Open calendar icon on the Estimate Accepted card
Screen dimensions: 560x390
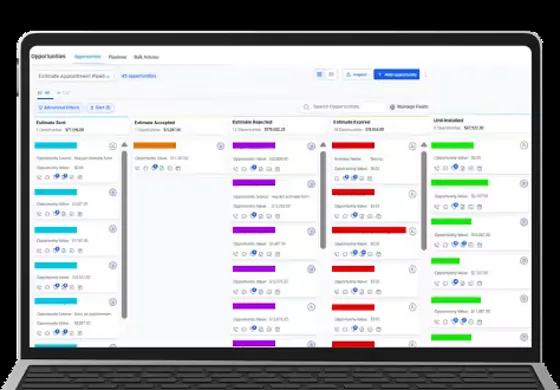click(x=178, y=168)
